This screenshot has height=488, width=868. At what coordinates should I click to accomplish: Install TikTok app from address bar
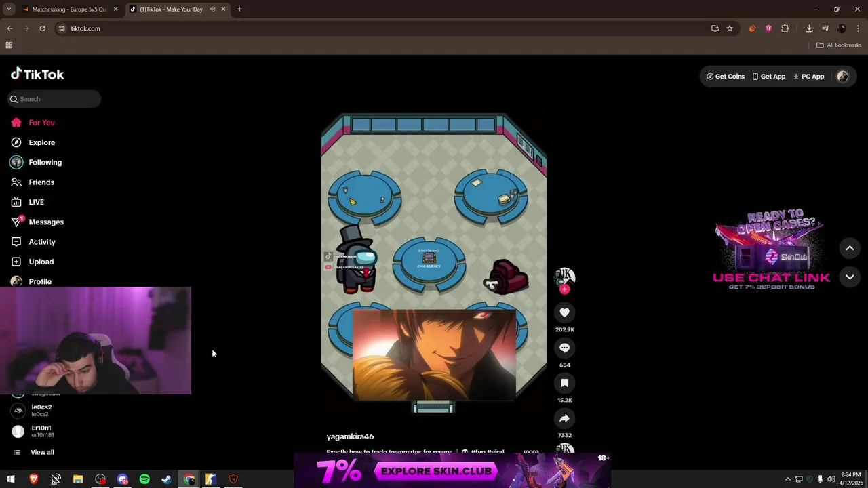[715, 28]
